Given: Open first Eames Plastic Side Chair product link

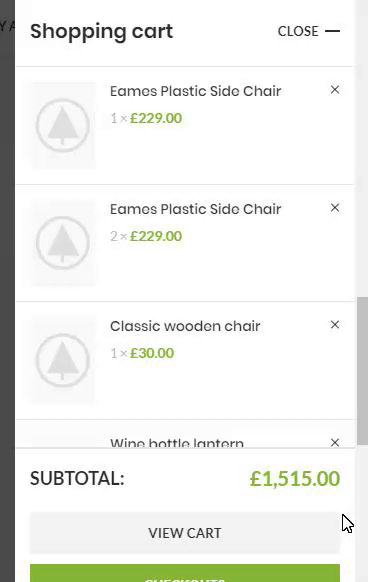Looking at the screenshot, I should point(195,91).
